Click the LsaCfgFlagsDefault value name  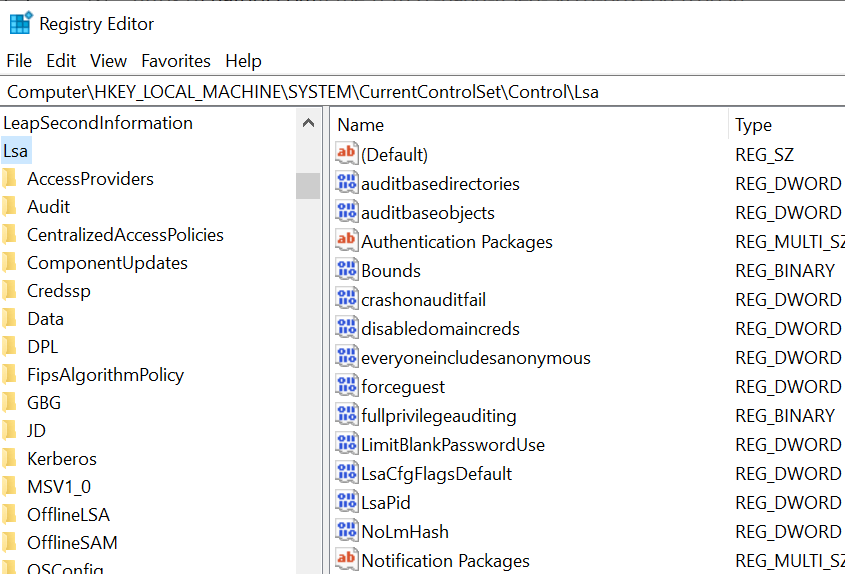[437, 474]
